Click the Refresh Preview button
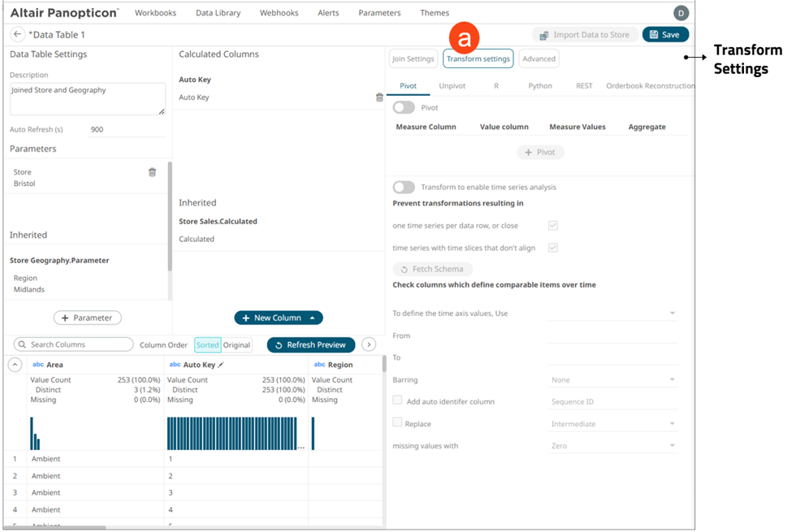Image resolution: width=787 pixels, height=532 pixels. click(x=311, y=345)
